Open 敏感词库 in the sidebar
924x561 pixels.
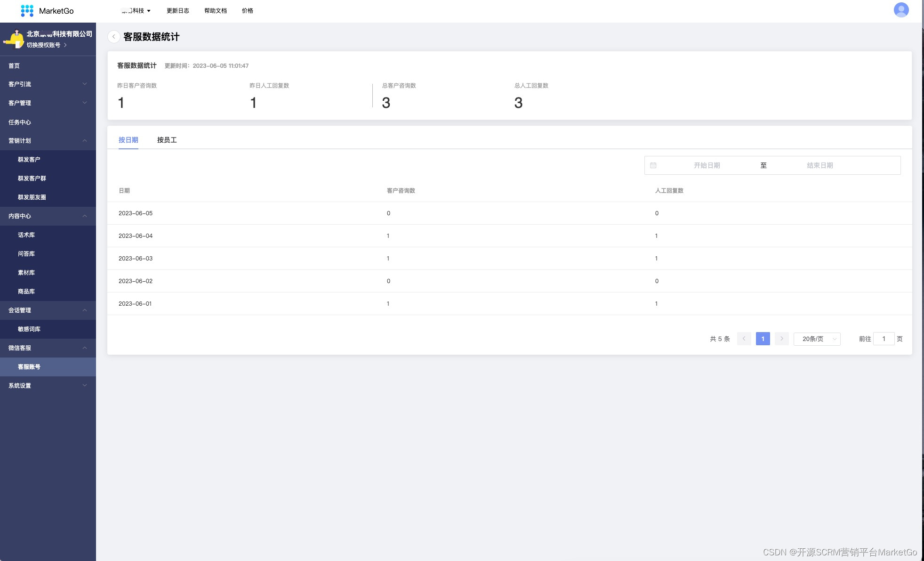pos(29,329)
